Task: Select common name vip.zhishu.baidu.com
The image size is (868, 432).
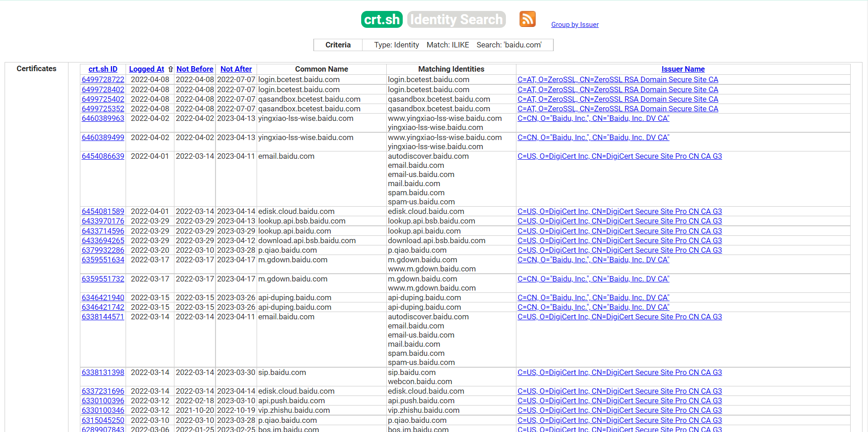Action: 294,410
